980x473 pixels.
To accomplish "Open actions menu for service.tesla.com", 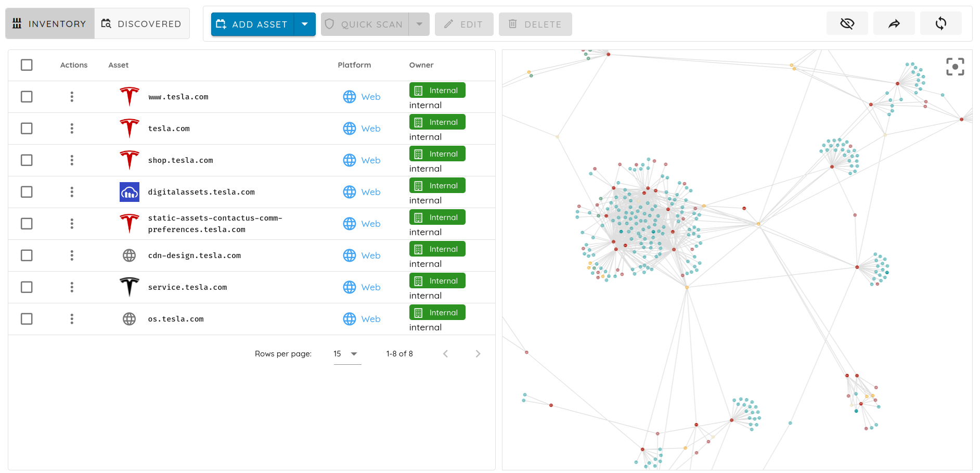I will (72, 287).
